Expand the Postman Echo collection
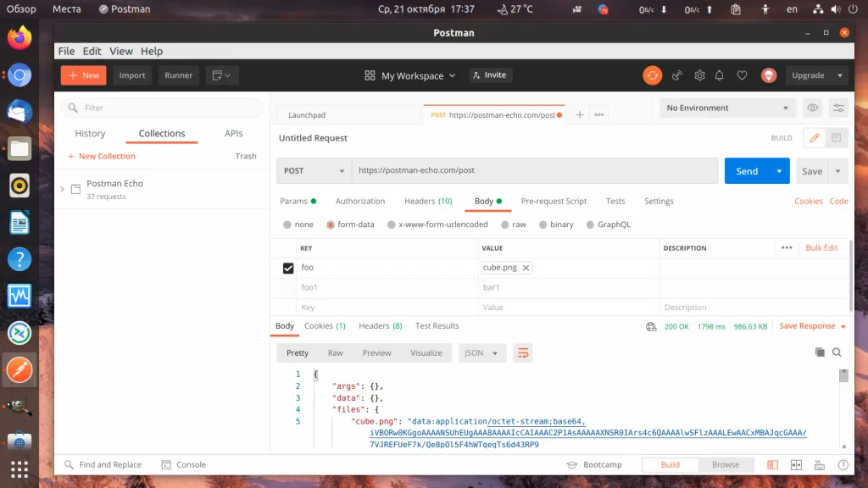Image resolution: width=868 pixels, height=488 pixels. (62, 189)
